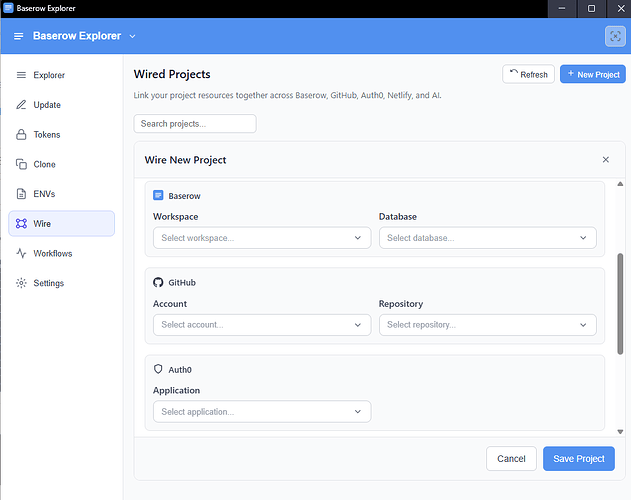Screen dimensions: 631x500
Task: Open Explorer from the sidebar
Action: point(48,75)
